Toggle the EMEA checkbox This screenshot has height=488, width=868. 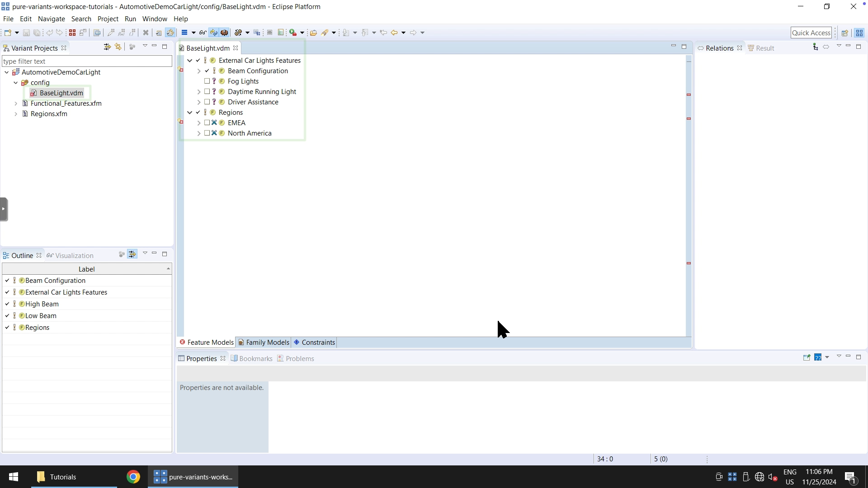click(x=207, y=123)
